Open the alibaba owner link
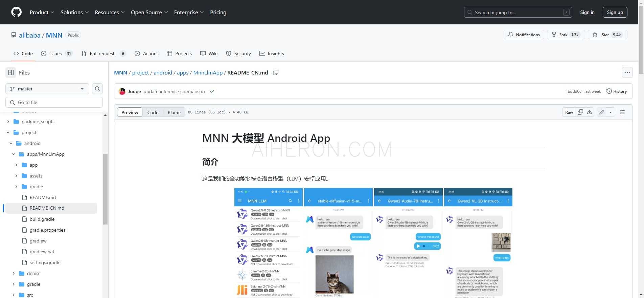 [30, 35]
